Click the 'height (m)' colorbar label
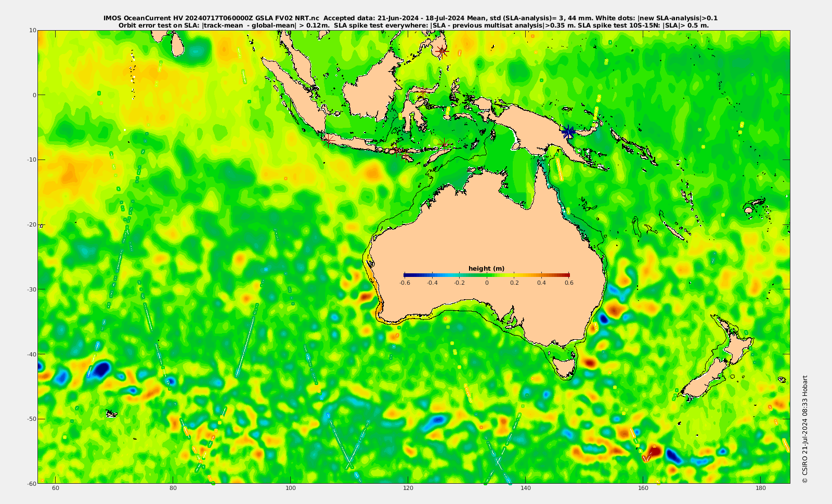 pyautogui.click(x=487, y=269)
